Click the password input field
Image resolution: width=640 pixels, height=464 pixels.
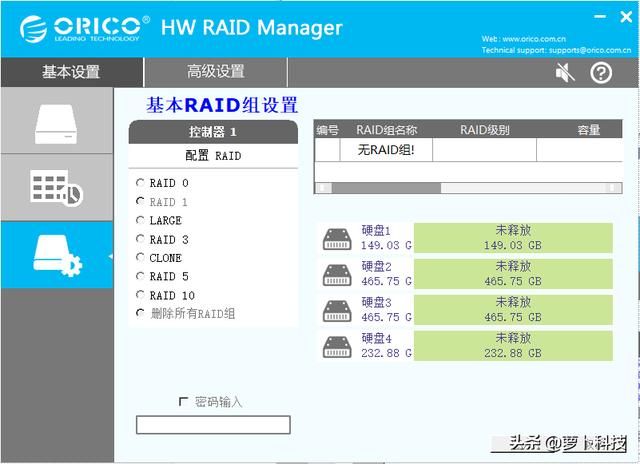click(x=213, y=425)
